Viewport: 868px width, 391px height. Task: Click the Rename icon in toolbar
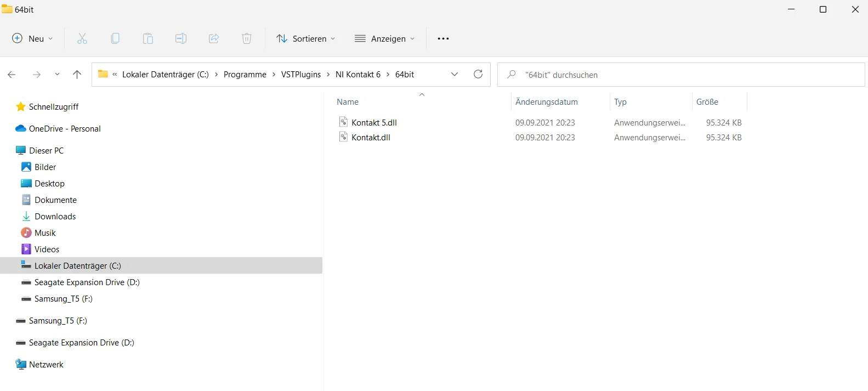181,38
